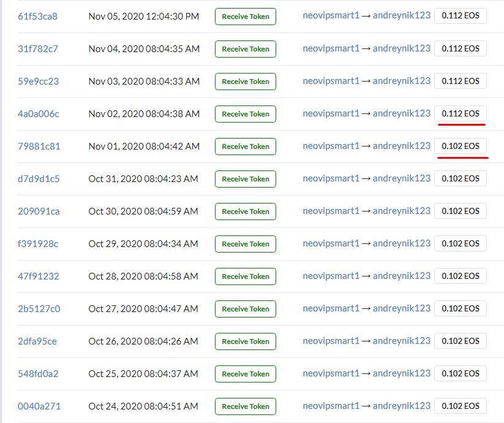Open andreynik123 account on Nov 03 row
Viewport: 504px width, 423px height.
point(402,81)
